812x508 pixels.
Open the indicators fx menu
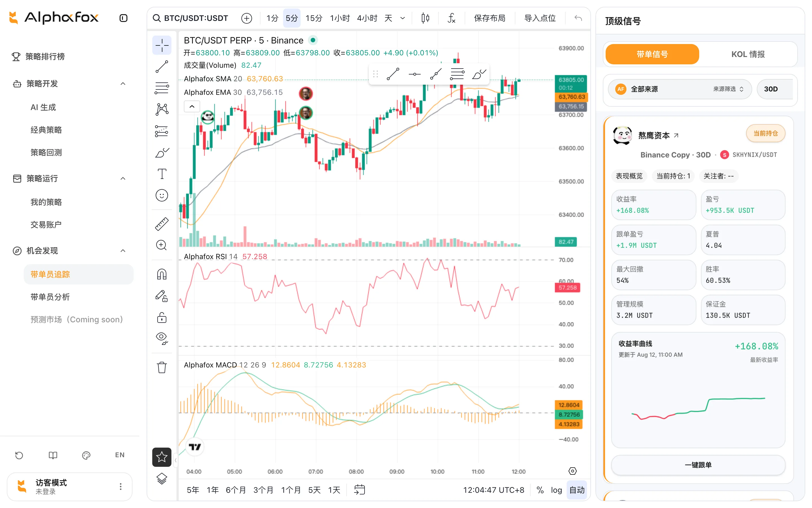click(451, 18)
